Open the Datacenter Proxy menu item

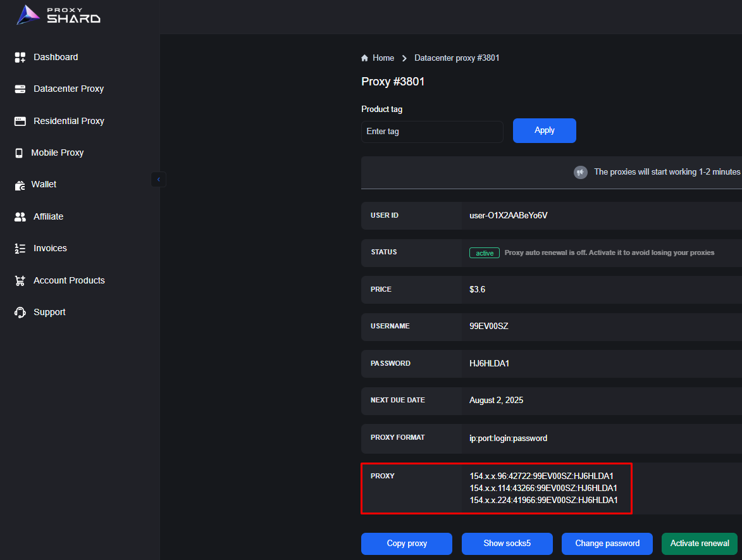click(x=68, y=89)
